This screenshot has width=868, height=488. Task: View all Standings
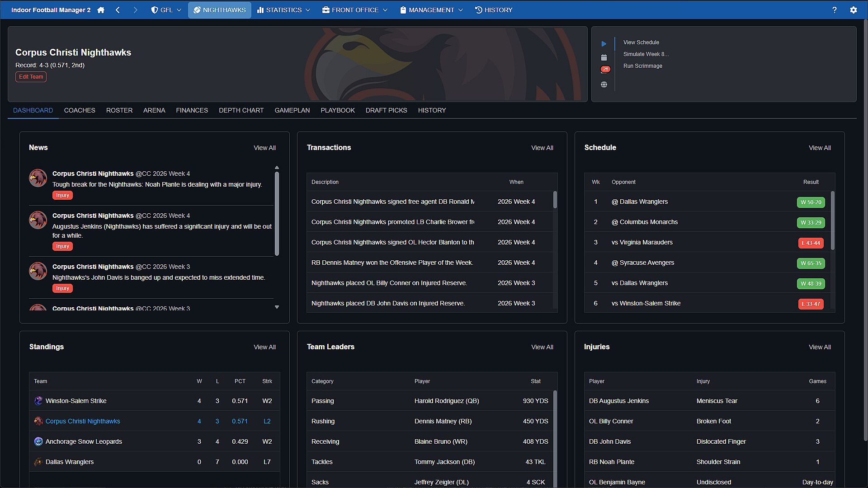point(264,347)
